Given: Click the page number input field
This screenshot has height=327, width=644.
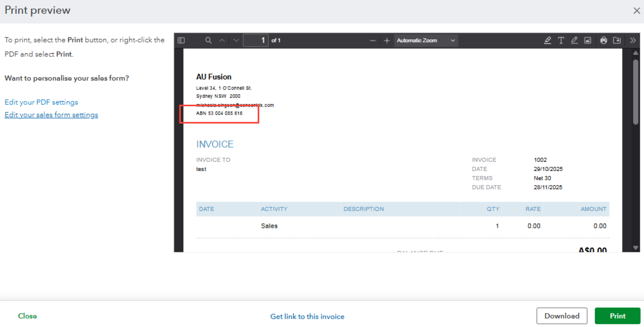Looking at the screenshot, I should pyautogui.click(x=256, y=41).
